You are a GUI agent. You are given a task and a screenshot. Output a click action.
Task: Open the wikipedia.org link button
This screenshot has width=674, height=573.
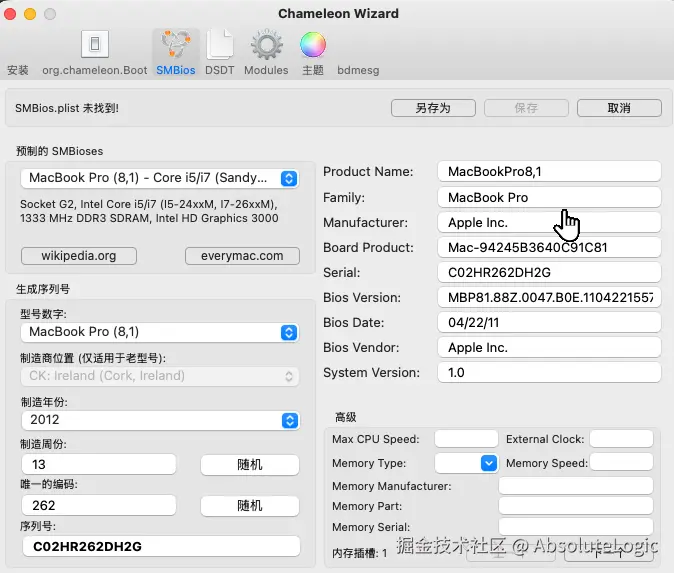(x=79, y=256)
